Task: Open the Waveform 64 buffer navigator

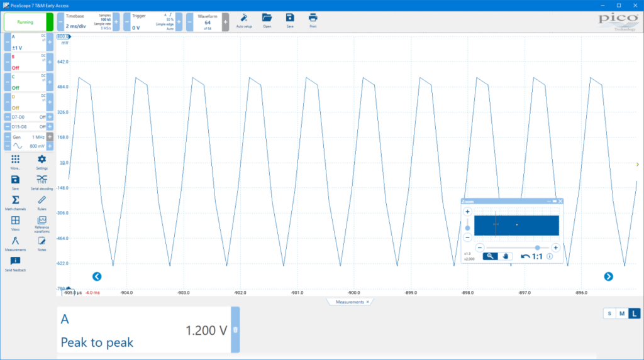Action: pyautogui.click(x=208, y=22)
